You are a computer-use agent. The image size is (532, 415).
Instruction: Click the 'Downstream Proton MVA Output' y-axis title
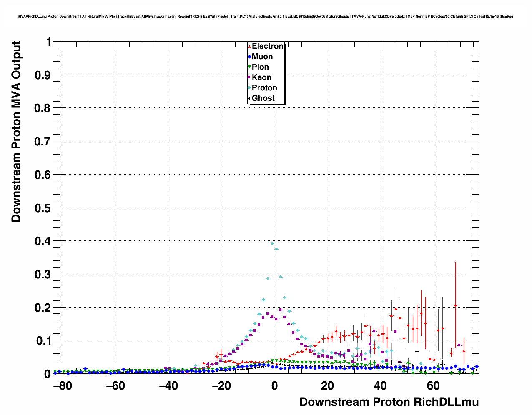(x=16, y=132)
